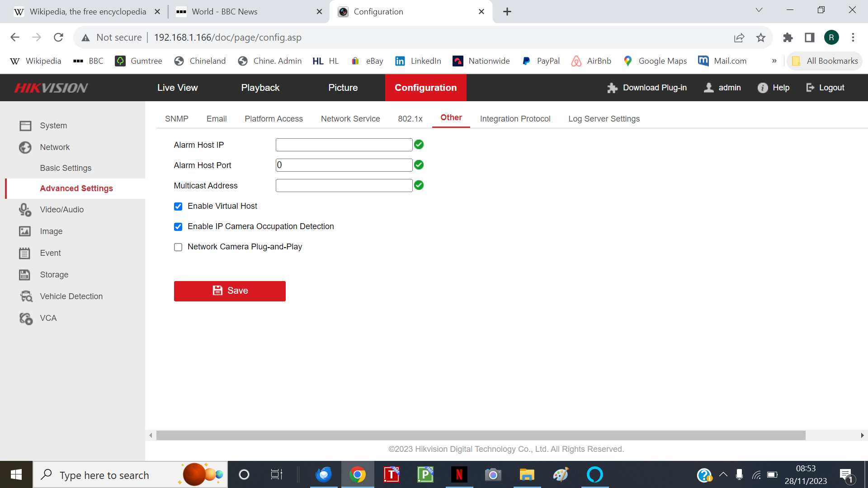This screenshot has width=868, height=488.
Task: Click the Vehicle Detection sidebar icon
Action: (26, 296)
